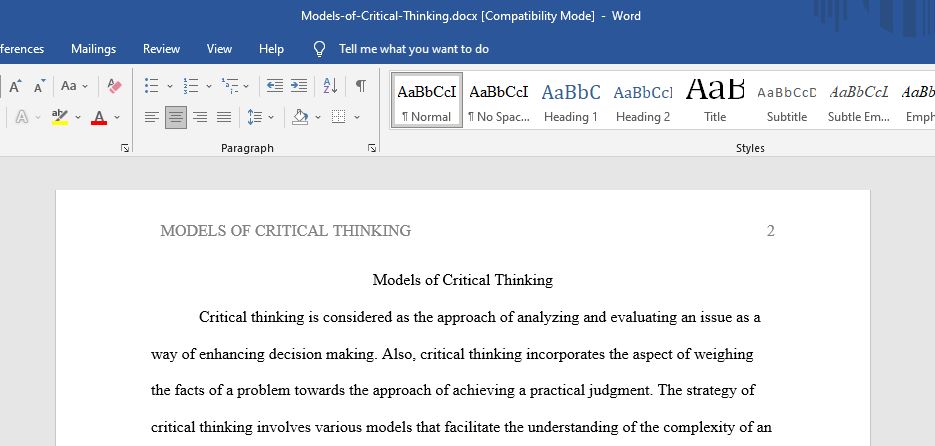Open the Change Case Aa menu
The height and width of the screenshot is (446, 935).
point(74,86)
